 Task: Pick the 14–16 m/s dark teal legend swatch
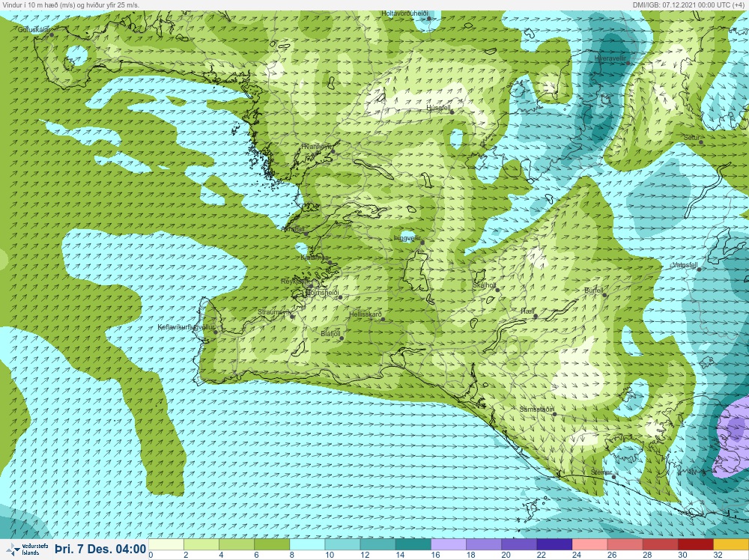pos(413,545)
